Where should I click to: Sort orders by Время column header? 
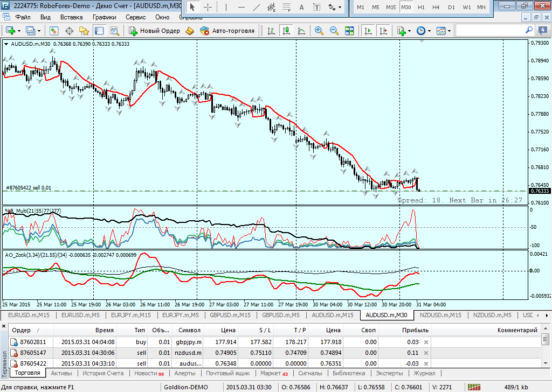tap(85, 330)
